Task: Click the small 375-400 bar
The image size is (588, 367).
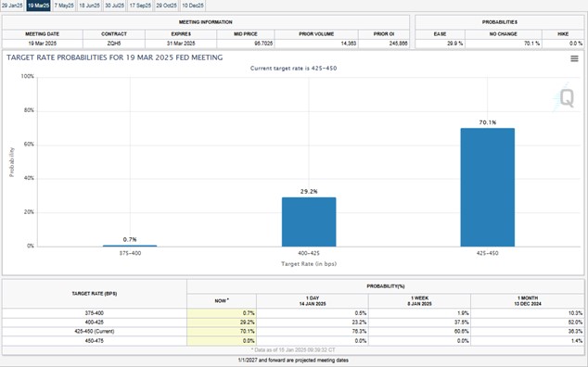Action: coord(130,246)
